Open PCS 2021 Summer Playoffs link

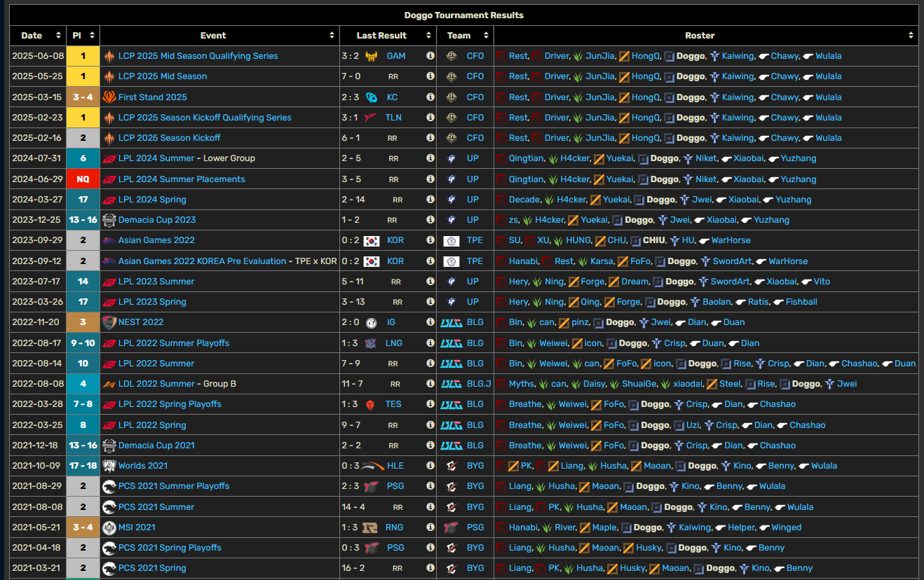[x=174, y=486]
